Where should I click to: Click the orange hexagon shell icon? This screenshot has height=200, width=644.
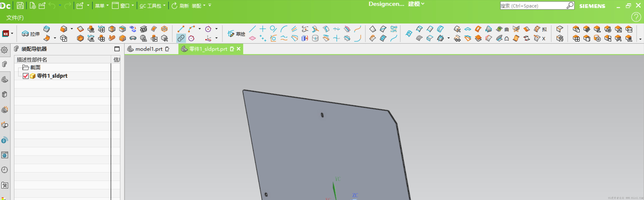coord(80,38)
